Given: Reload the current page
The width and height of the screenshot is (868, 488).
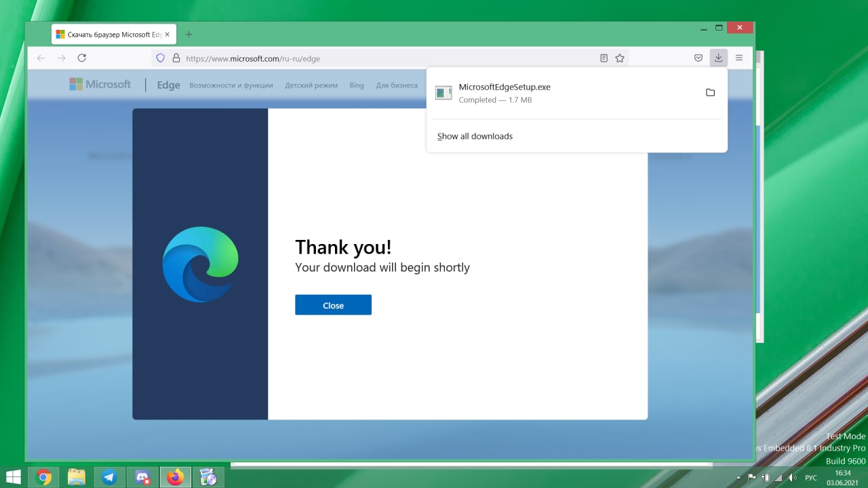Looking at the screenshot, I should (x=82, y=58).
